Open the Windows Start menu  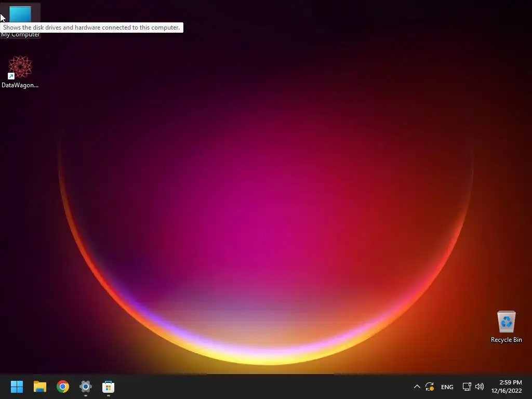(17, 387)
